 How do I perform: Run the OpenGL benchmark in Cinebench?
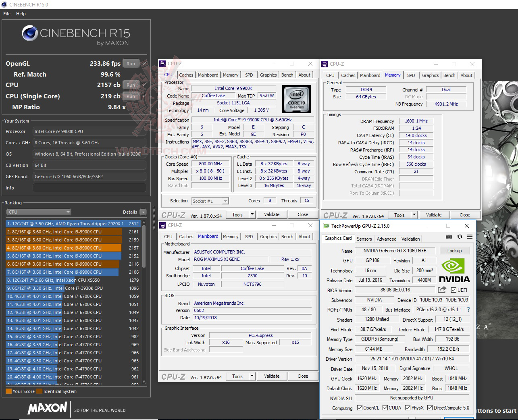click(131, 63)
